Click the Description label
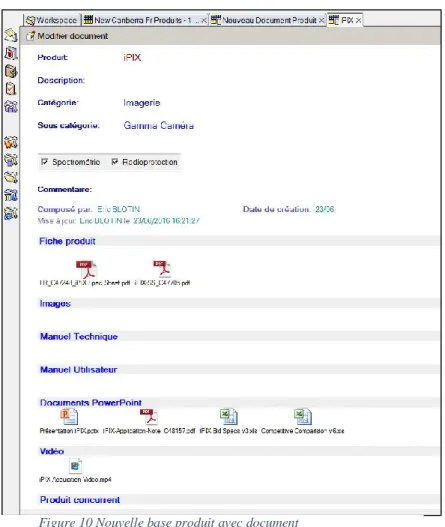 61,80
